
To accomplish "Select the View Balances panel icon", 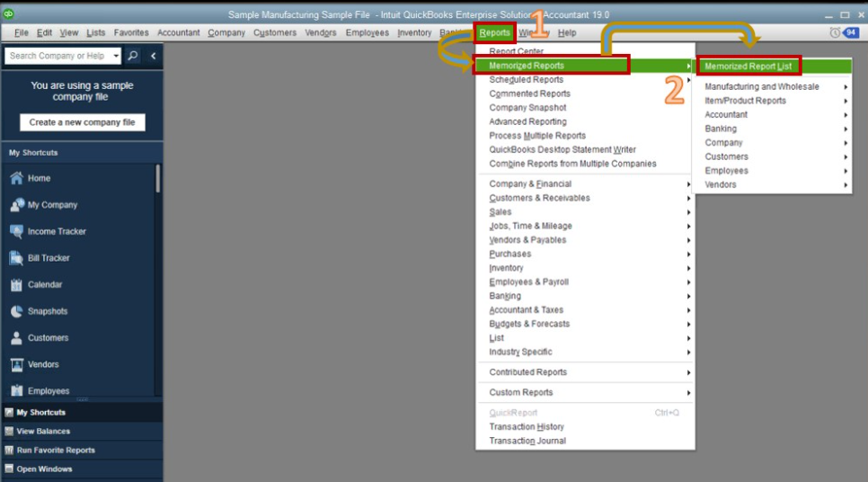I will pyautogui.click(x=9, y=431).
